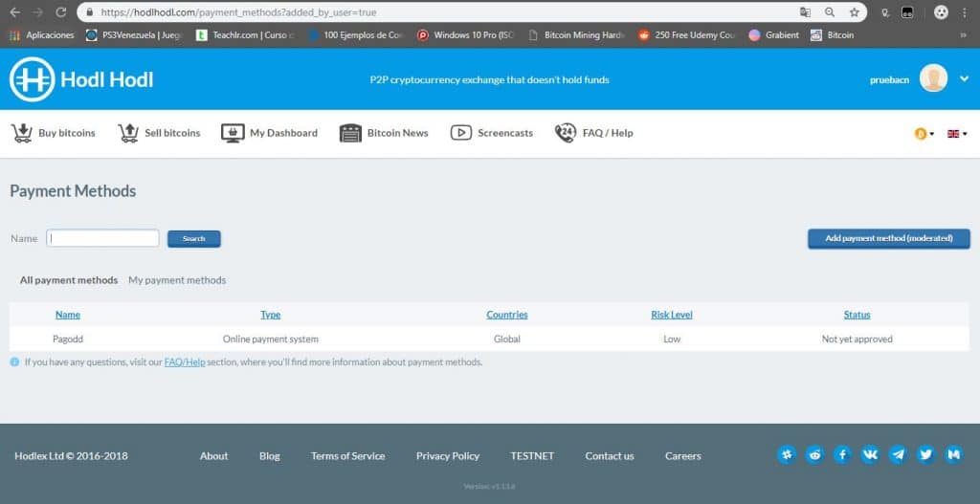
Task: Open the Contact us footer link
Action: point(610,456)
